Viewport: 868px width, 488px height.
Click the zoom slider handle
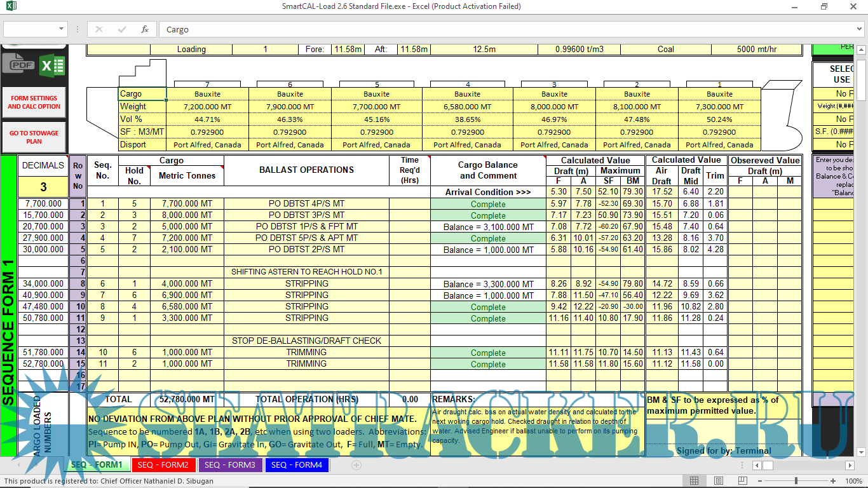tap(797, 481)
